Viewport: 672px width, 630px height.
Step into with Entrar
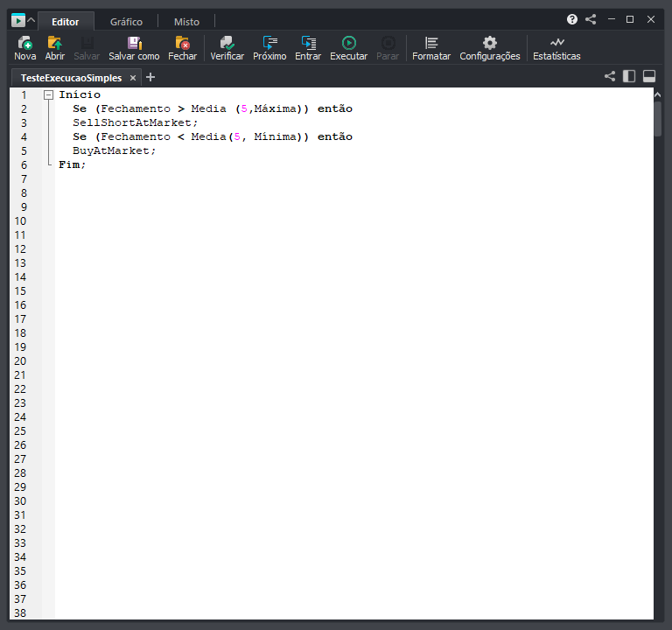pos(308,48)
